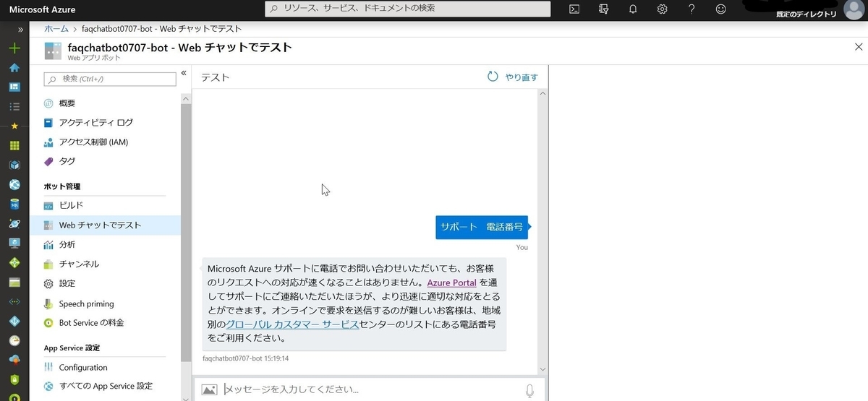Click the Microsoft Azure logo text
The width and height of the screenshot is (868, 401).
[x=42, y=9]
